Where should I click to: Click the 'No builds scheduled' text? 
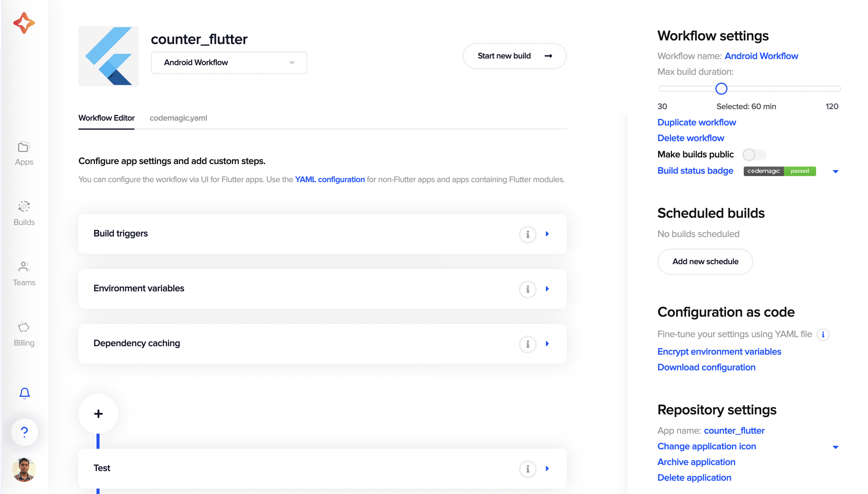coord(698,234)
